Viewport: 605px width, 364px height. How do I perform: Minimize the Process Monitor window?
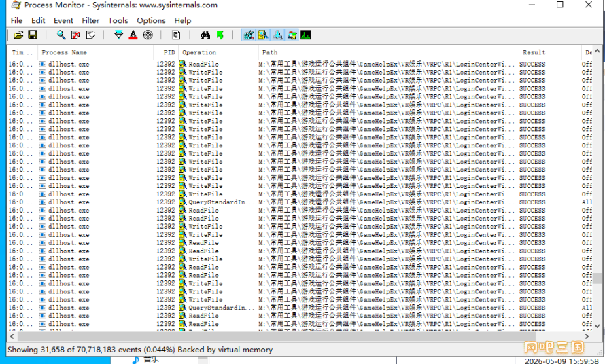click(532, 5)
